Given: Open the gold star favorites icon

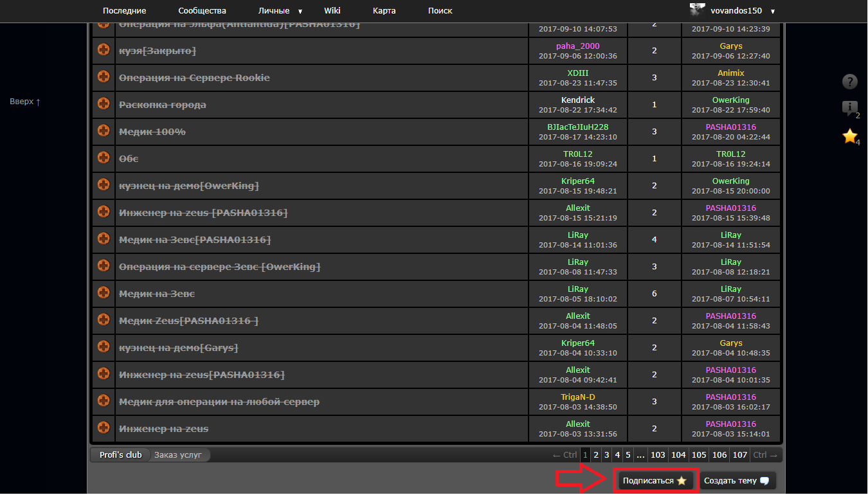Looking at the screenshot, I should [x=849, y=136].
